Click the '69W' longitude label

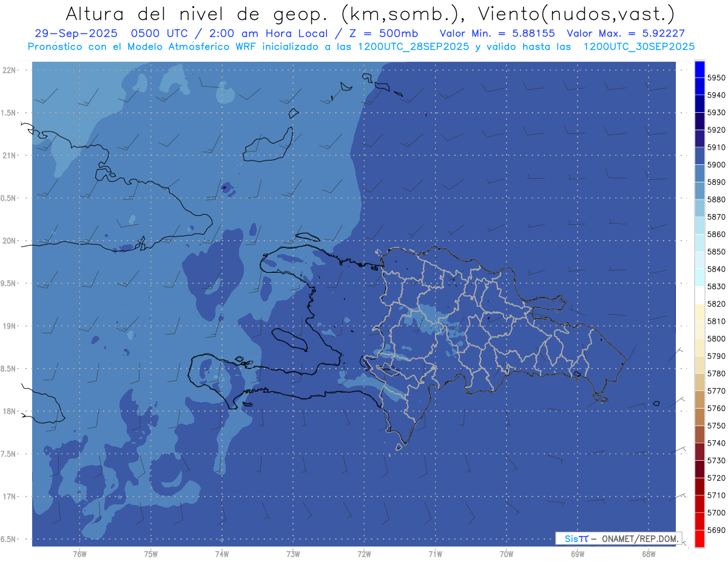pyautogui.click(x=578, y=554)
